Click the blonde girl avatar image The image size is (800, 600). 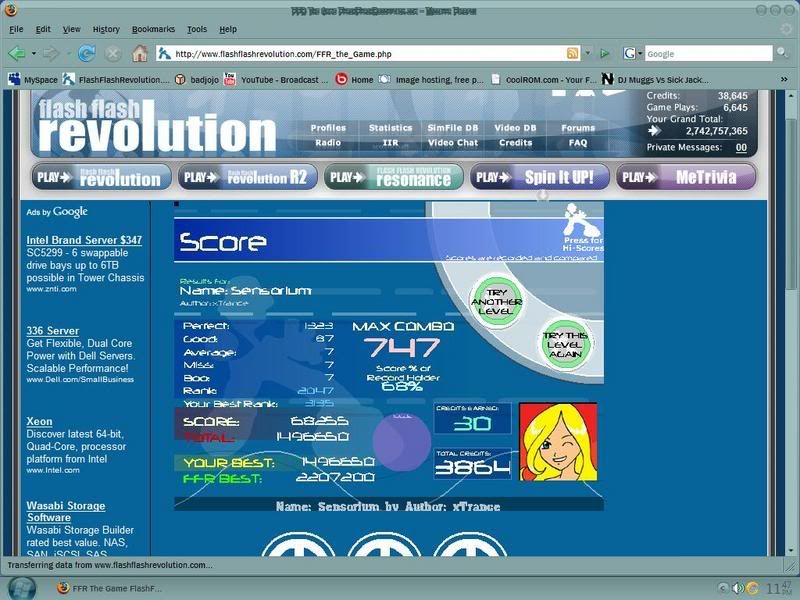pos(558,441)
